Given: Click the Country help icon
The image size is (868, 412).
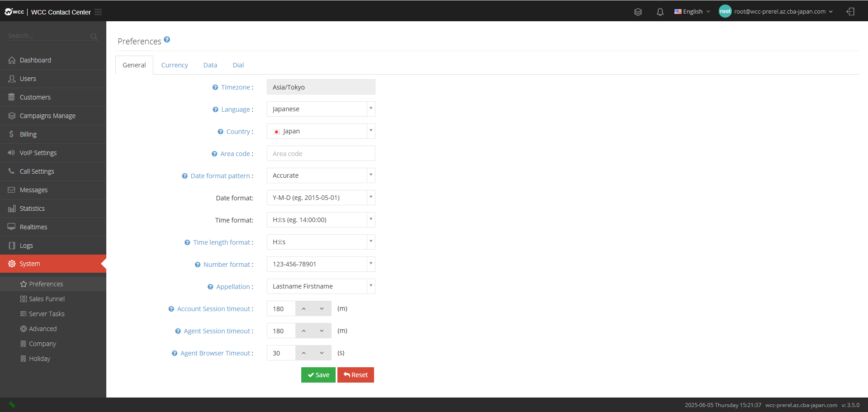Looking at the screenshot, I should click(x=220, y=132).
